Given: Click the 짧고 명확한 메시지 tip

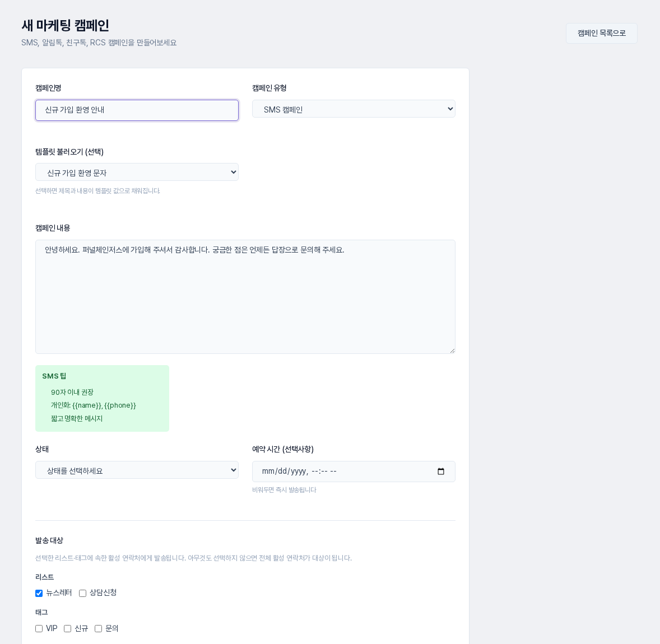Looking at the screenshot, I should tap(77, 418).
